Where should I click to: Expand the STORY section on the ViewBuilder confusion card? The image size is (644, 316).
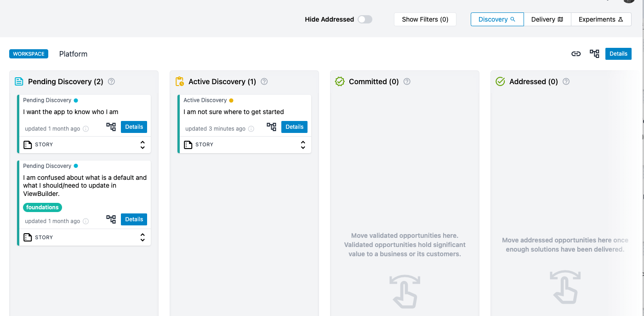click(142, 237)
